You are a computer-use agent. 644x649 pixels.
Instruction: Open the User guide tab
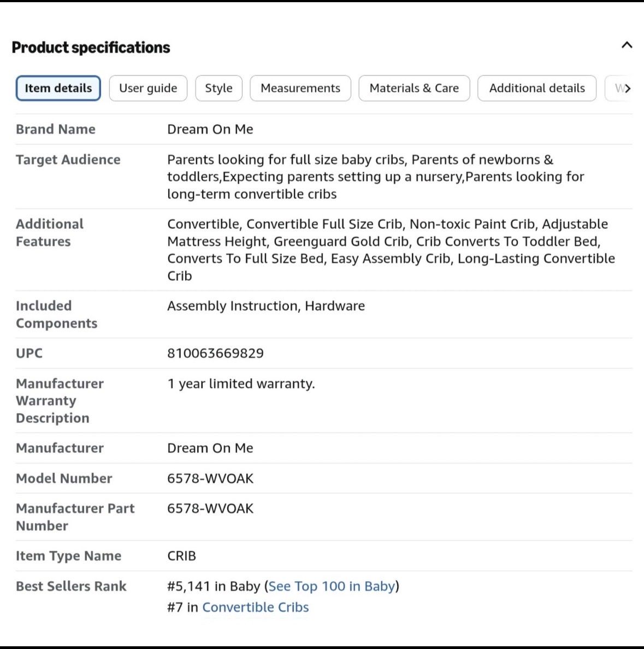[148, 88]
